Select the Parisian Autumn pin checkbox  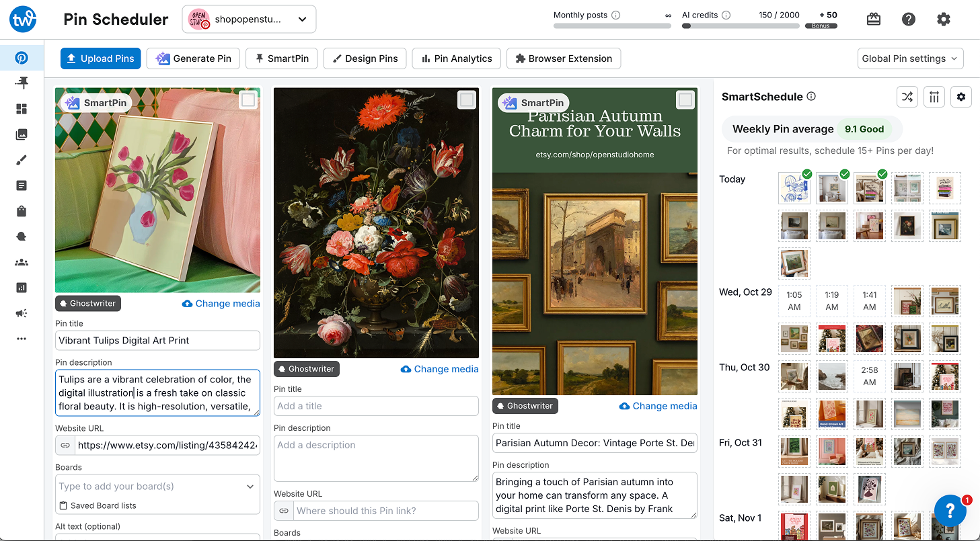click(x=685, y=100)
